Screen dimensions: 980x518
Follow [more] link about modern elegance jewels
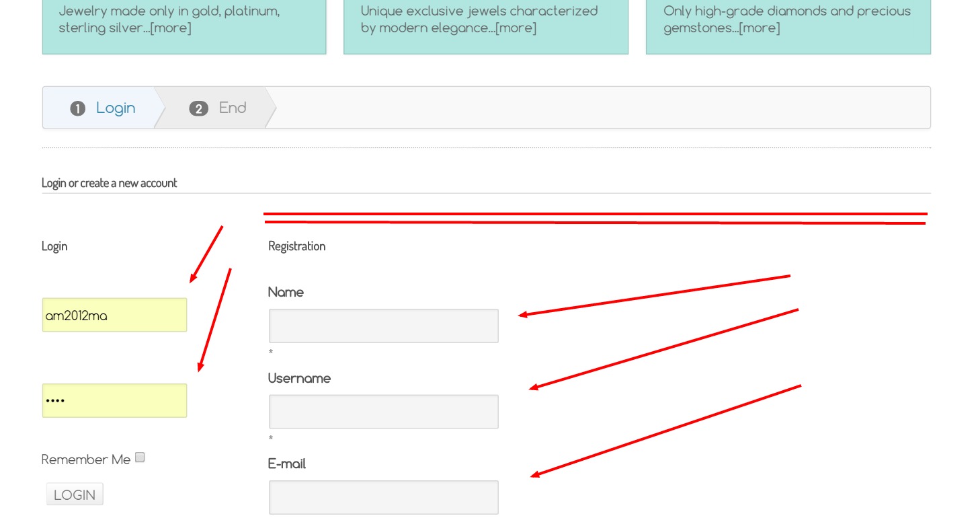516,28
